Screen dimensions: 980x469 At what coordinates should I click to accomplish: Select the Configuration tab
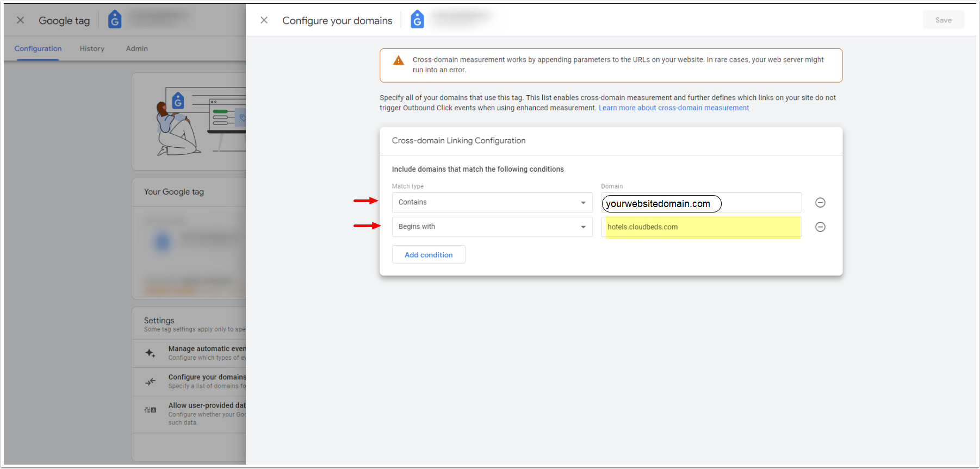point(38,49)
